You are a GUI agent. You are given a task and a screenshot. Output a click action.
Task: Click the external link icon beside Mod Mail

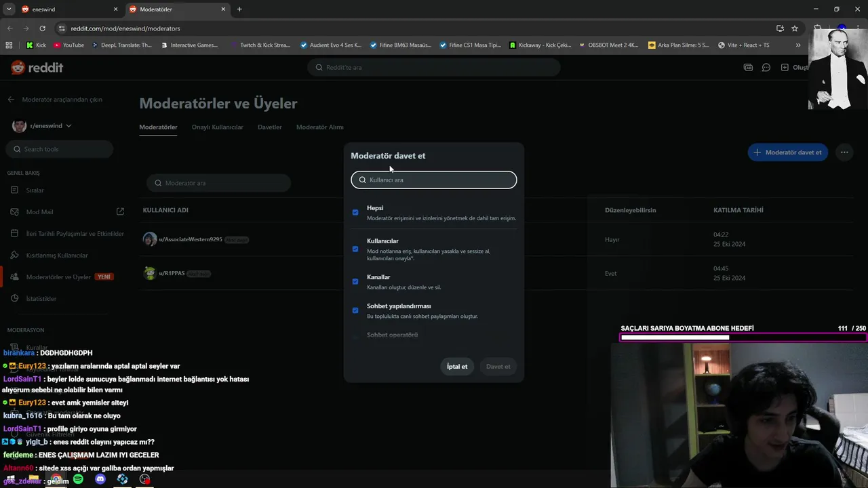[x=120, y=211]
